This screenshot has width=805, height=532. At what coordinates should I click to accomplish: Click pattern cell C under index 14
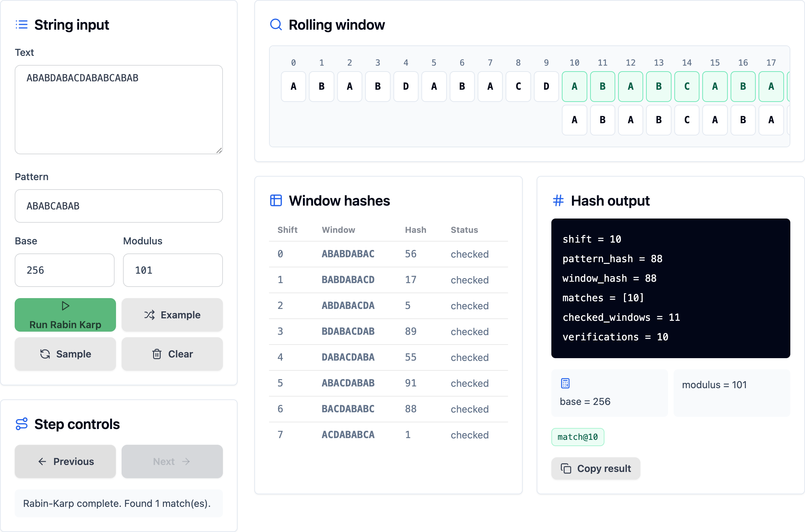pyautogui.click(x=687, y=120)
